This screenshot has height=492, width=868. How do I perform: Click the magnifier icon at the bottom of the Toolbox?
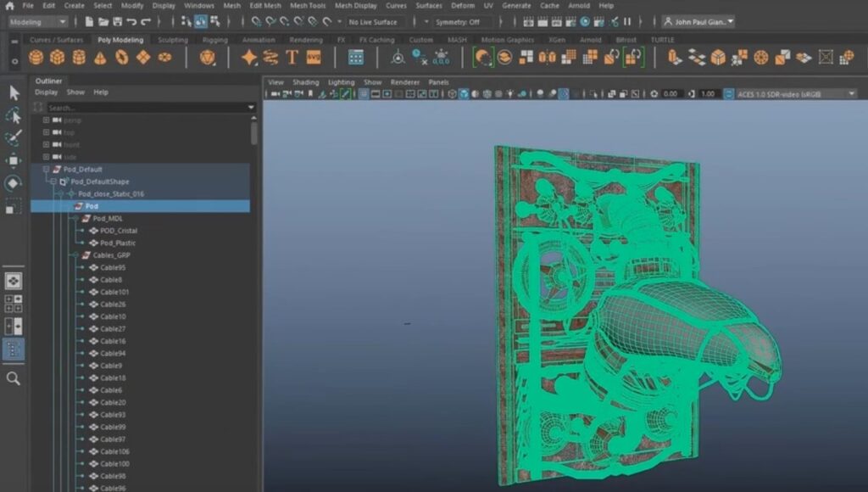click(13, 379)
